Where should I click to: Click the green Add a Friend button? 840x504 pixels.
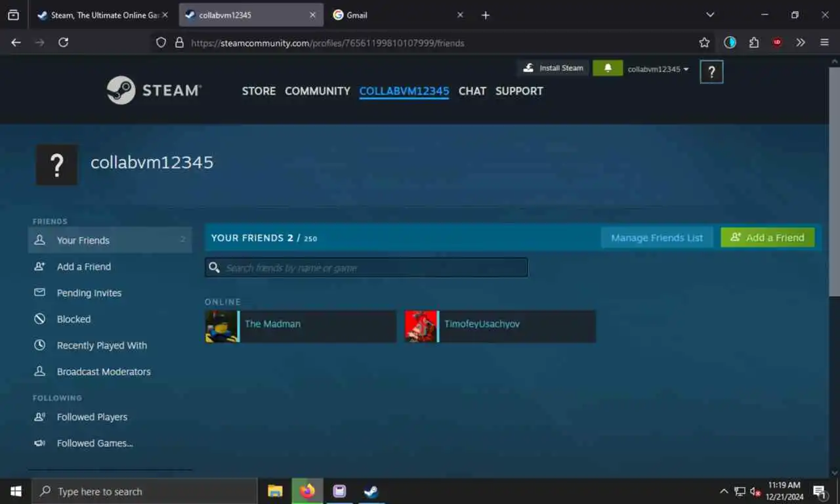pyautogui.click(x=767, y=238)
